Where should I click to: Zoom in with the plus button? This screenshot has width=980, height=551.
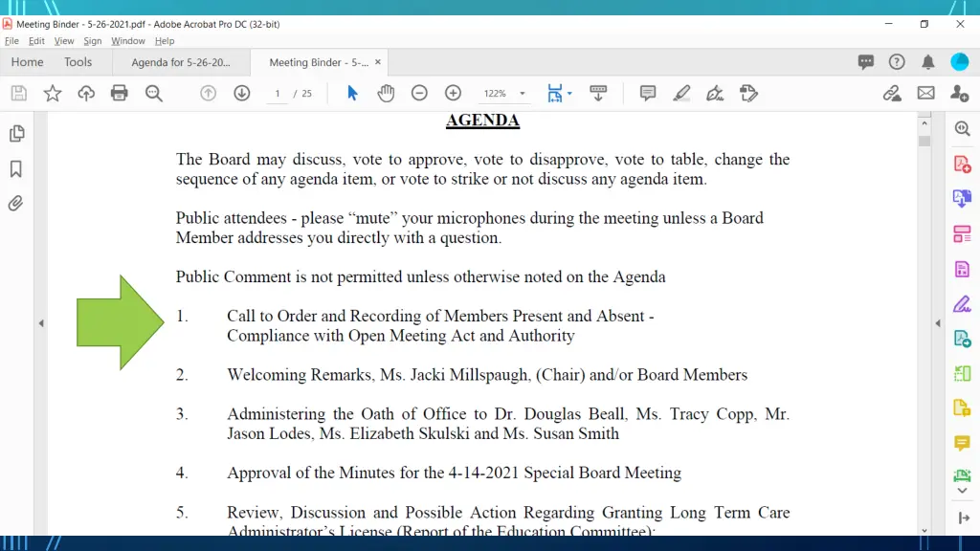coord(453,93)
